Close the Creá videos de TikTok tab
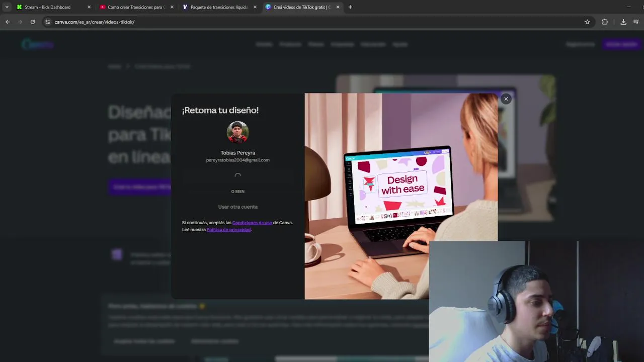This screenshot has width=644, height=362. [x=338, y=7]
